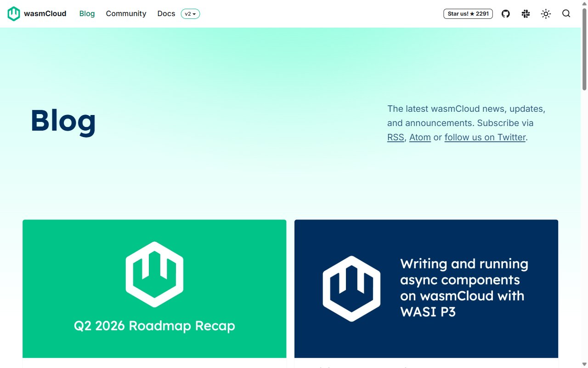Open the Community nav item
The image size is (588, 368).
(x=126, y=14)
